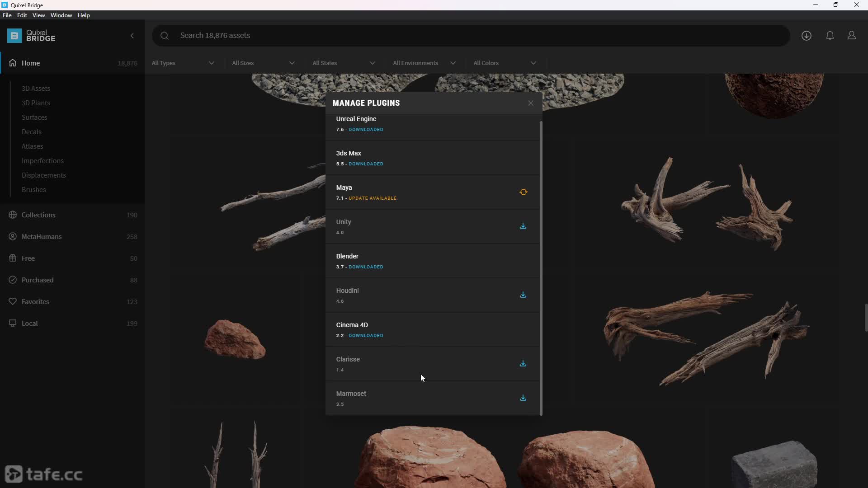This screenshot has width=868, height=488.
Task: Expand the All Sizes dropdown
Action: point(264,63)
